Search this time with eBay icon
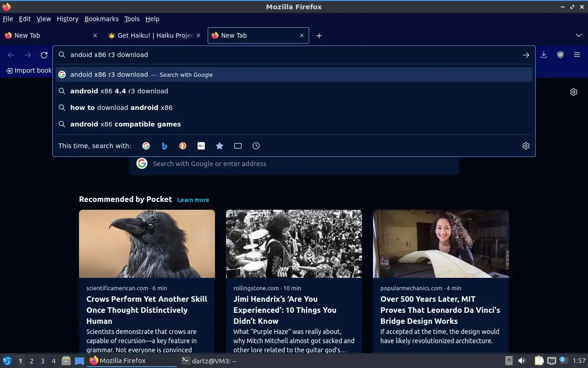 point(201,146)
